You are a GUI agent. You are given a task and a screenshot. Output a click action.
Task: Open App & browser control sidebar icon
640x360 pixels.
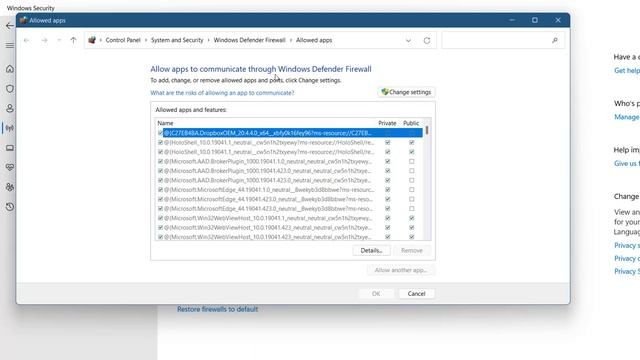[10, 148]
